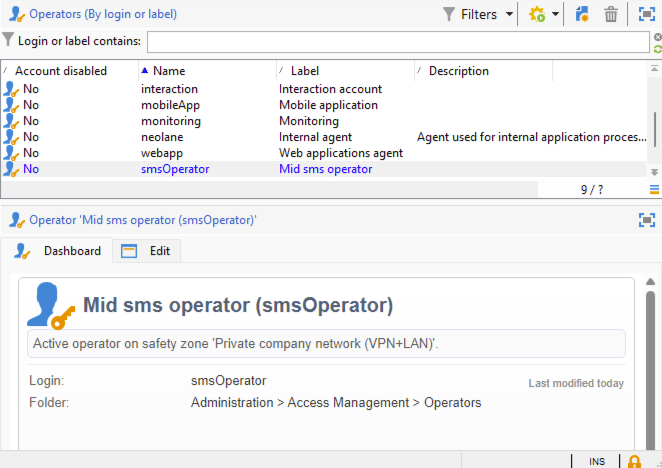662x468 pixels.
Task: Open the list configuration icon beside the counter
Action: pos(655,189)
